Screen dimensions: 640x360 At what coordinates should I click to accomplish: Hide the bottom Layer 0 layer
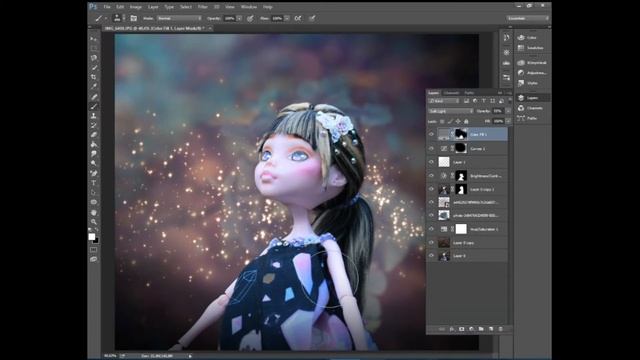[x=431, y=256]
